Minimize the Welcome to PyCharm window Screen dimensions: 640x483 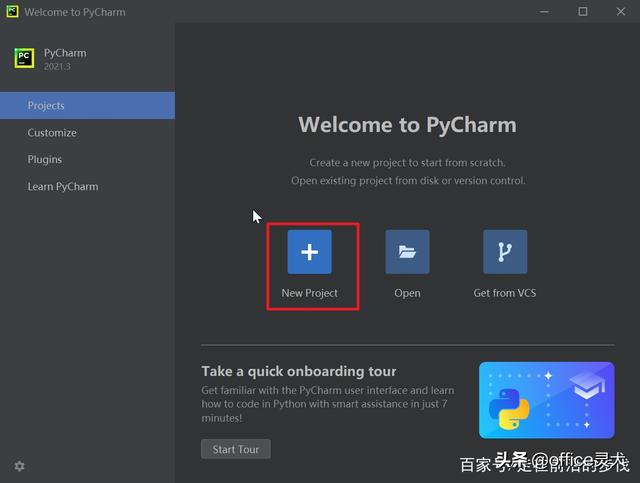point(544,12)
